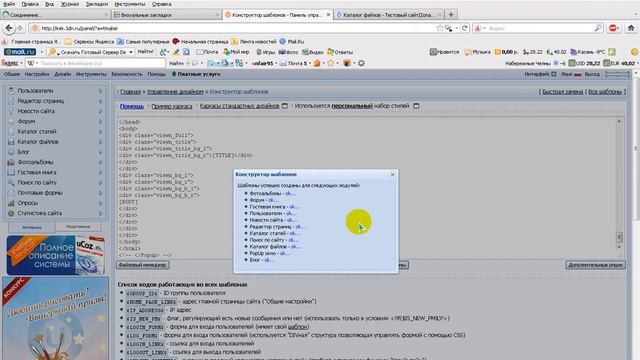
Task: Bookmark this page with the star icon
Action: (x=440, y=28)
